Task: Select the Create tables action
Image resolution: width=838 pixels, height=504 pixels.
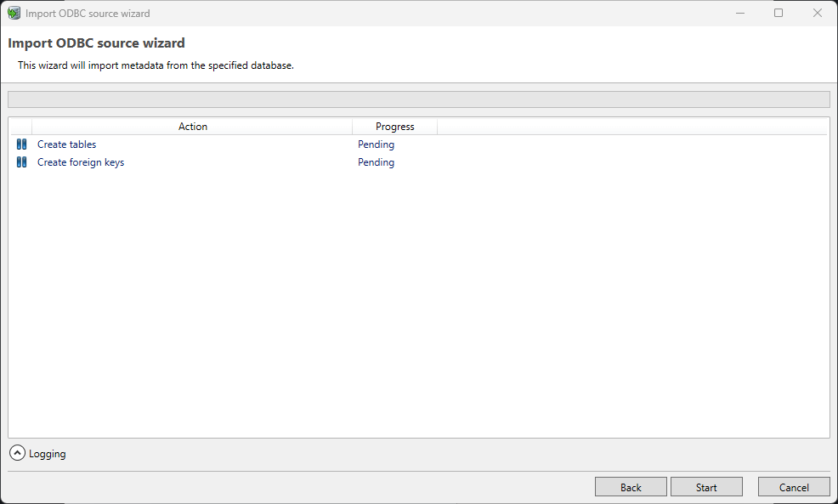Action: [x=66, y=144]
